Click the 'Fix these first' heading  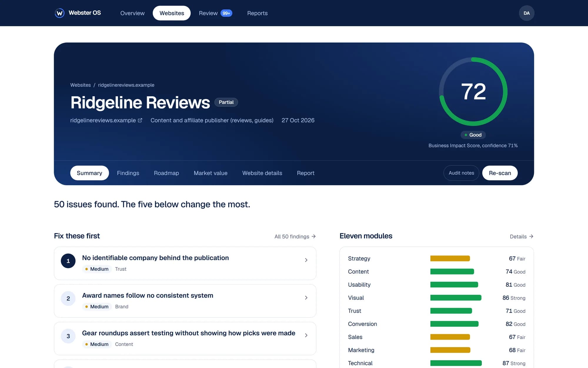[x=77, y=236]
